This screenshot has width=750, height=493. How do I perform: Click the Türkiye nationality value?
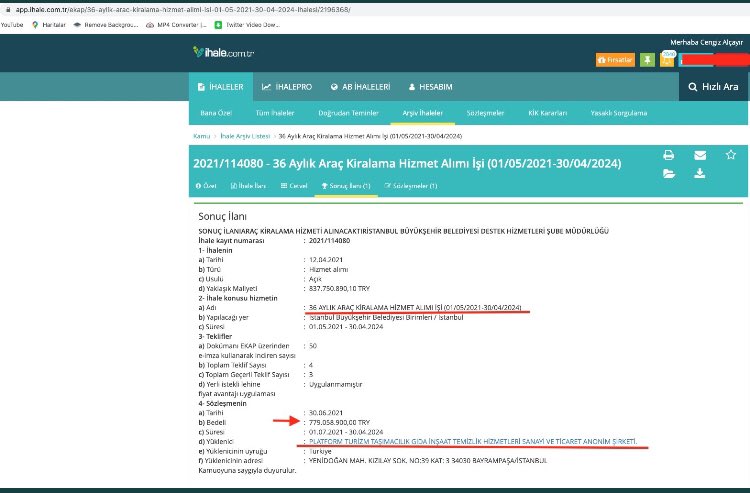320,451
